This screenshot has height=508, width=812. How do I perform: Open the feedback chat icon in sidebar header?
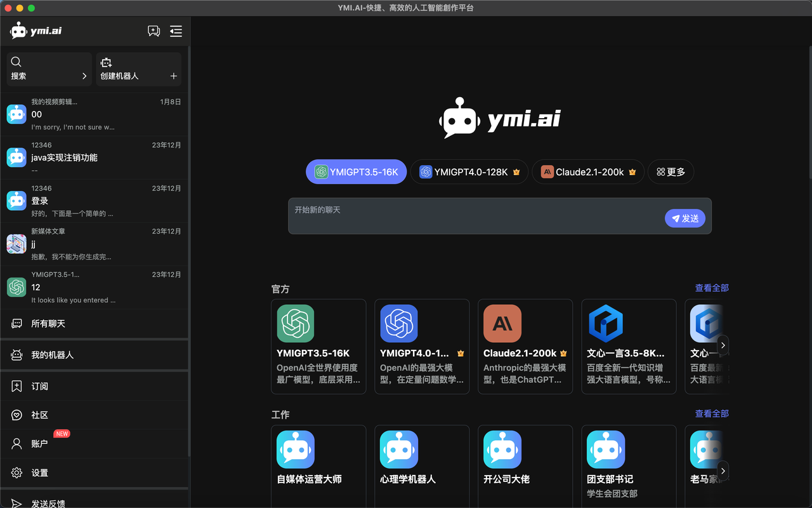[154, 30]
